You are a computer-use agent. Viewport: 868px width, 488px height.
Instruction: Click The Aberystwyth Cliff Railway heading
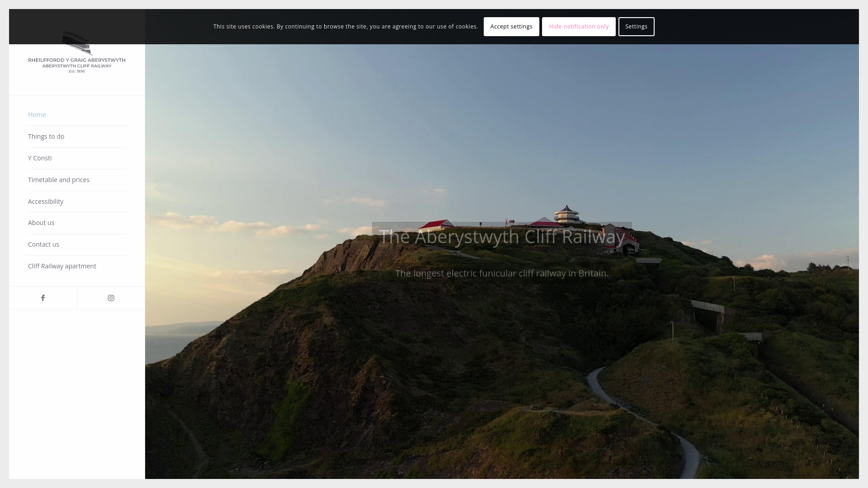point(502,236)
